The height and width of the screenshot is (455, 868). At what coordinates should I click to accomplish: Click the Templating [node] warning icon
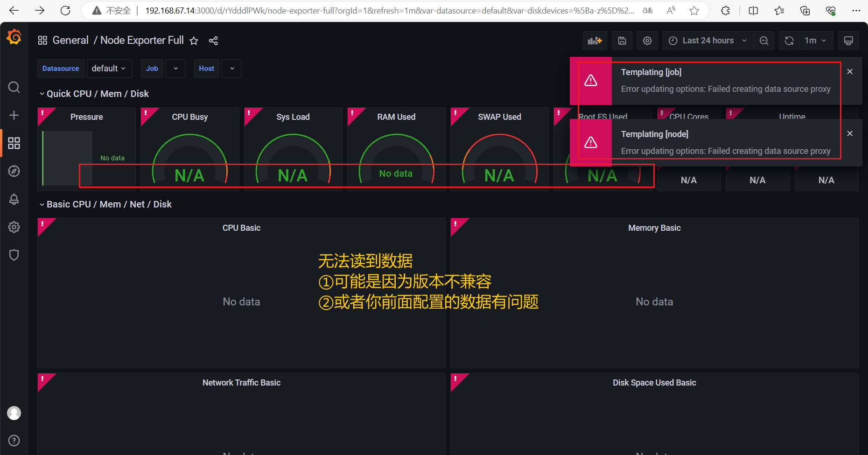591,142
